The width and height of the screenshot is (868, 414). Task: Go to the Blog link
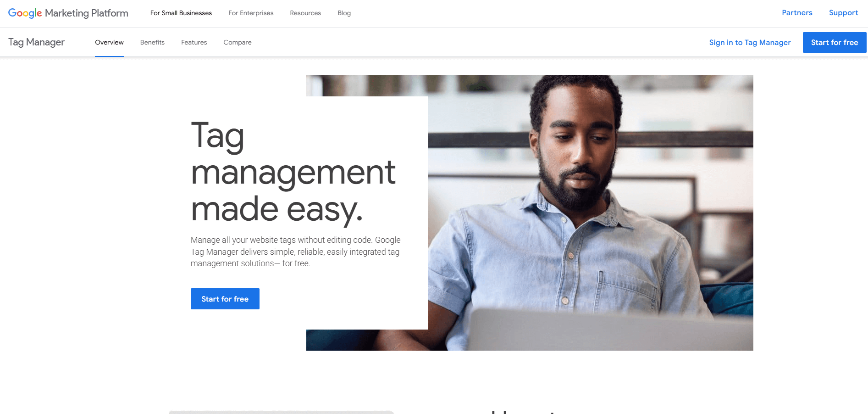(x=344, y=13)
